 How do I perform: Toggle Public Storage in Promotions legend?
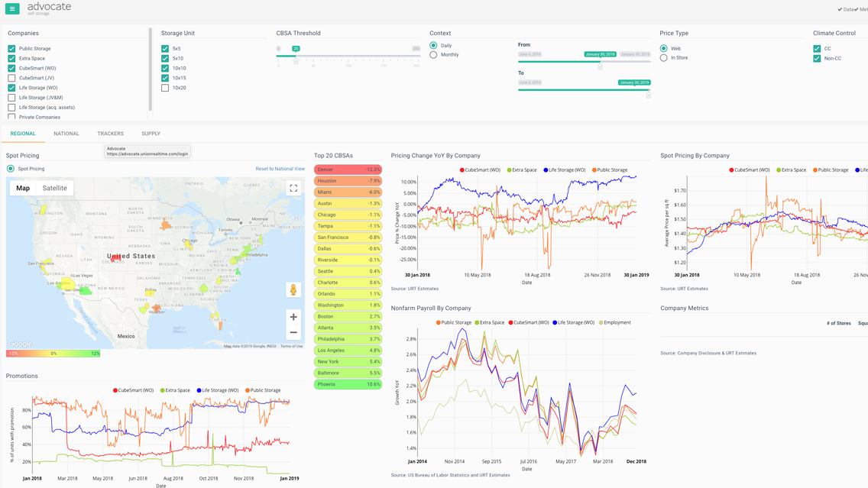263,390
